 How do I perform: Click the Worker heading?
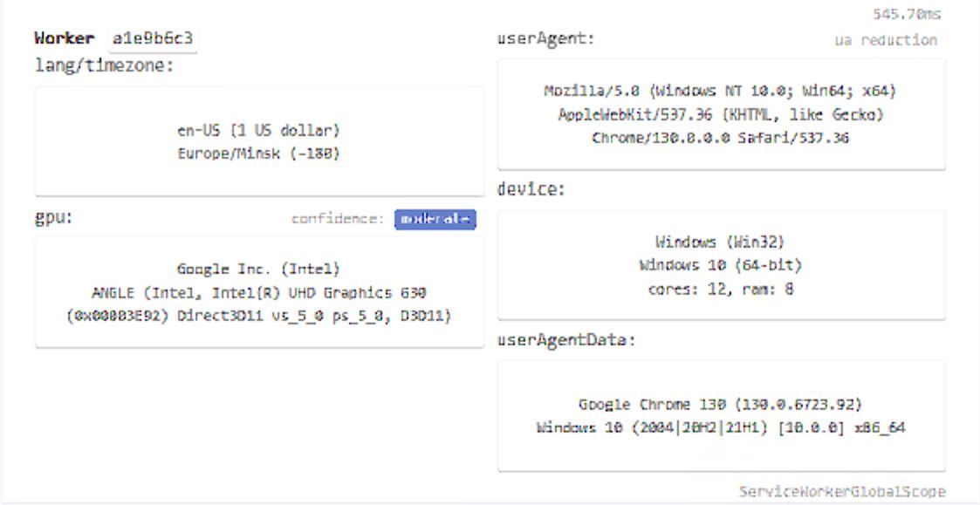pos(64,38)
